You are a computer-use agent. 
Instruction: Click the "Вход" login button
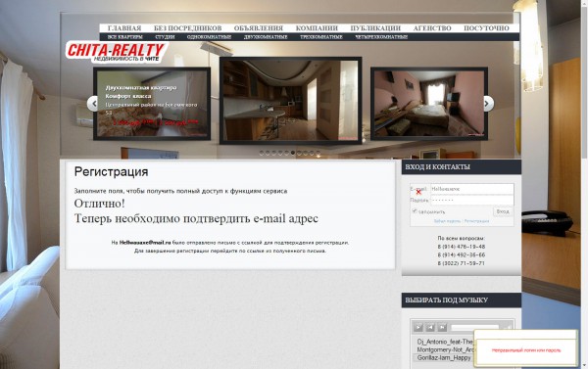tap(503, 211)
